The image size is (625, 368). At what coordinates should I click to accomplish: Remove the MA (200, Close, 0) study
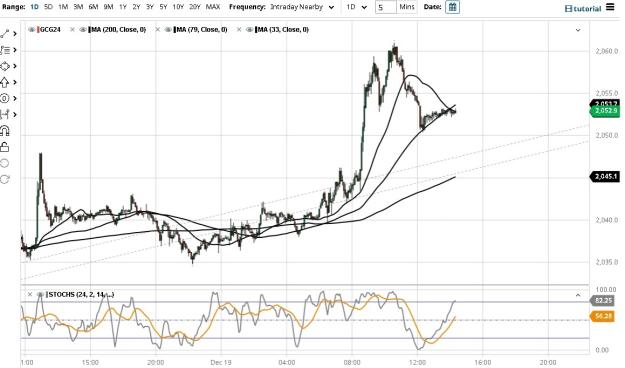pos(72,30)
